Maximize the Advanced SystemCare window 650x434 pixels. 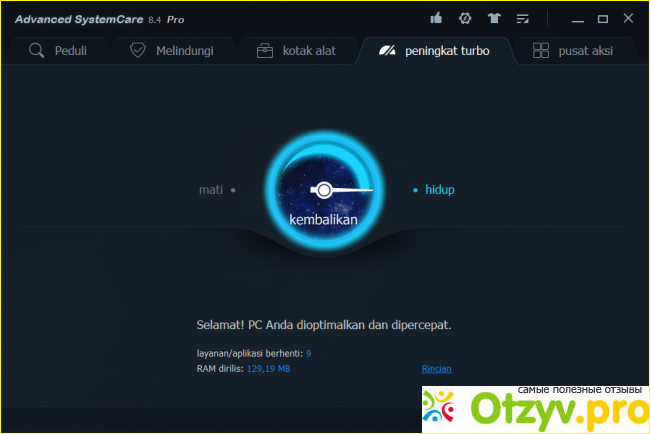click(603, 19)
